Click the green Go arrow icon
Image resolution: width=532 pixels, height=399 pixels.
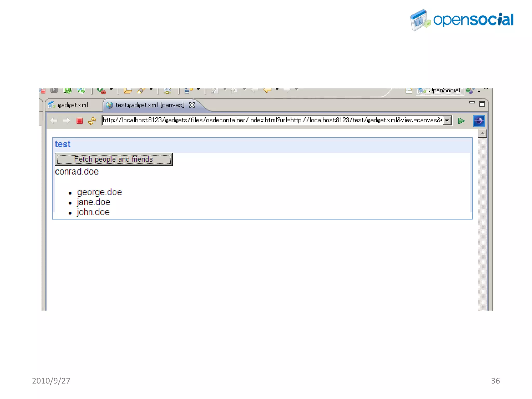point(461,121)
